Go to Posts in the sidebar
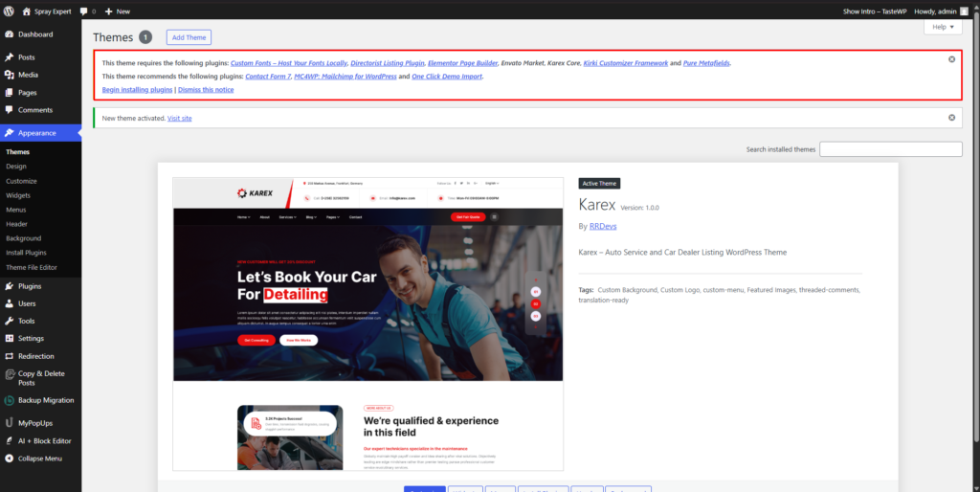The width and height of the screenshot is (980, 492). [26, 57]
